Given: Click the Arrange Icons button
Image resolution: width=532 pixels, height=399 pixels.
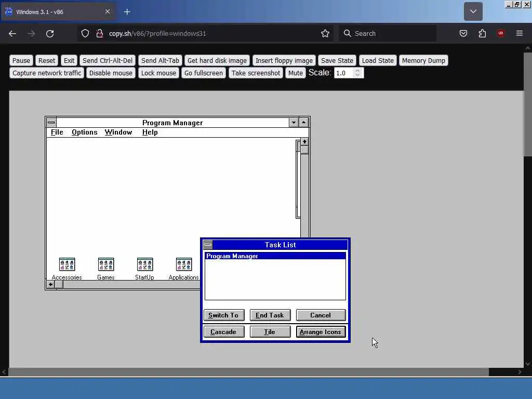Looking at the screenshot, I should click(x=321, y=332).
